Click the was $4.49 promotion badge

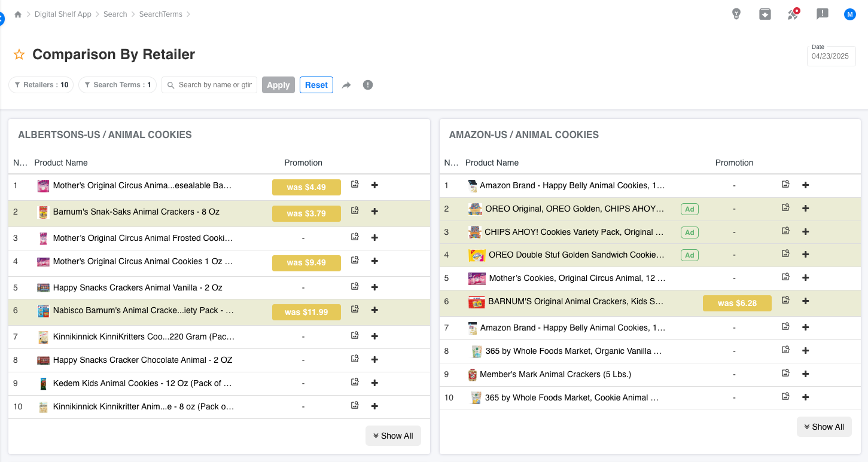pos(306,187)
